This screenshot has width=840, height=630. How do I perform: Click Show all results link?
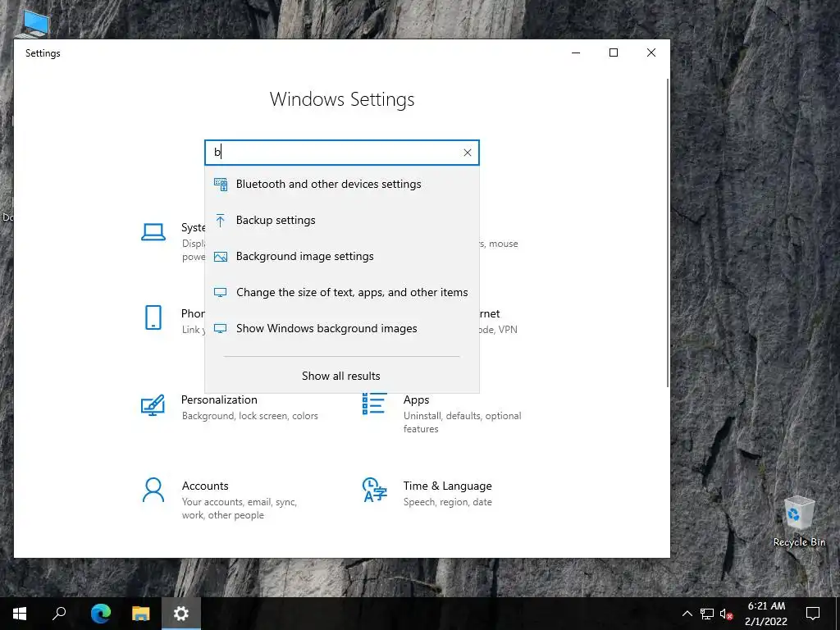click(x=341, y=376)
